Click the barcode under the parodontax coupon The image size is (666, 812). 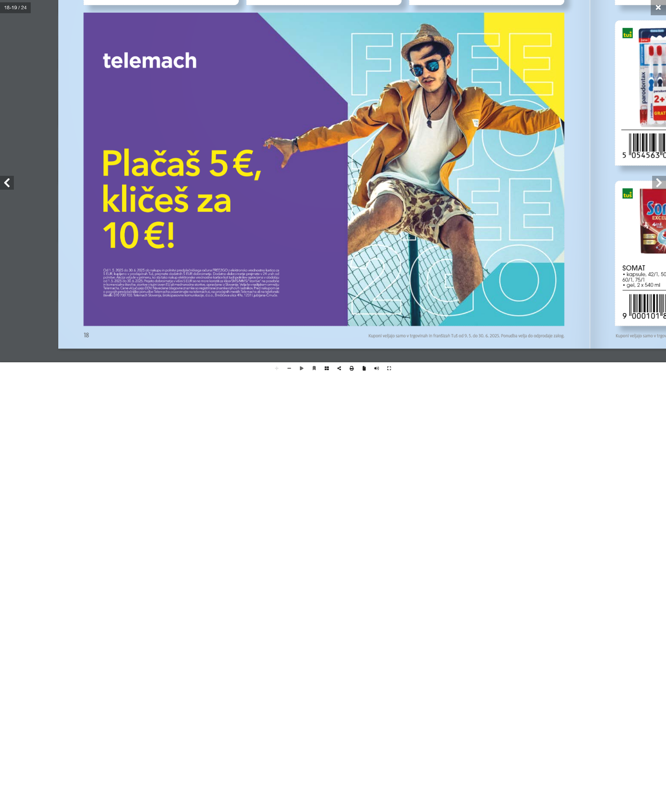[644, 146]
